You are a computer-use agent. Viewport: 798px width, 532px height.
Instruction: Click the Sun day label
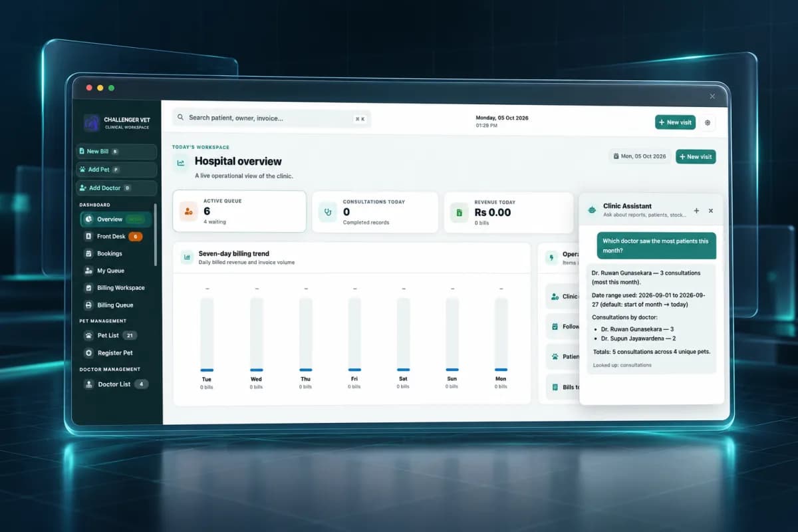coord(452,379)
